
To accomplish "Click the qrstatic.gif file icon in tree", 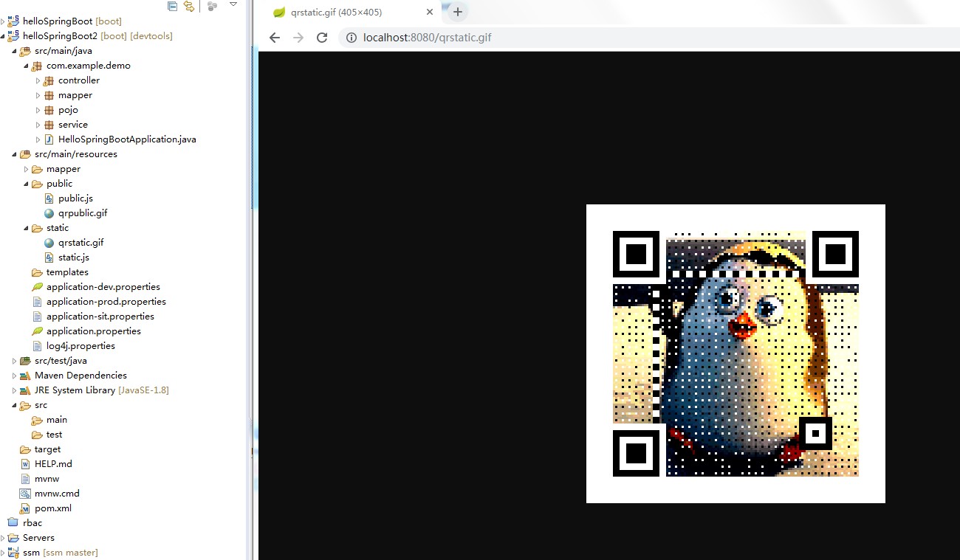I will 49,243.
